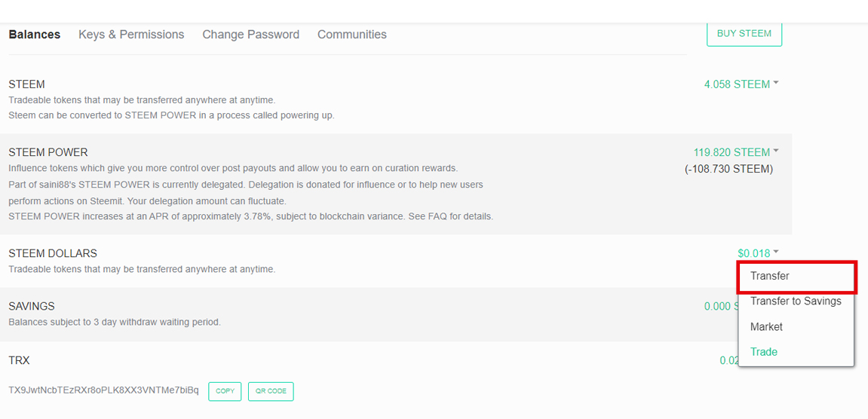This screenshot has width=868, height=419.
Task: Copy the TRX address with COPY button
Action: 225,391
